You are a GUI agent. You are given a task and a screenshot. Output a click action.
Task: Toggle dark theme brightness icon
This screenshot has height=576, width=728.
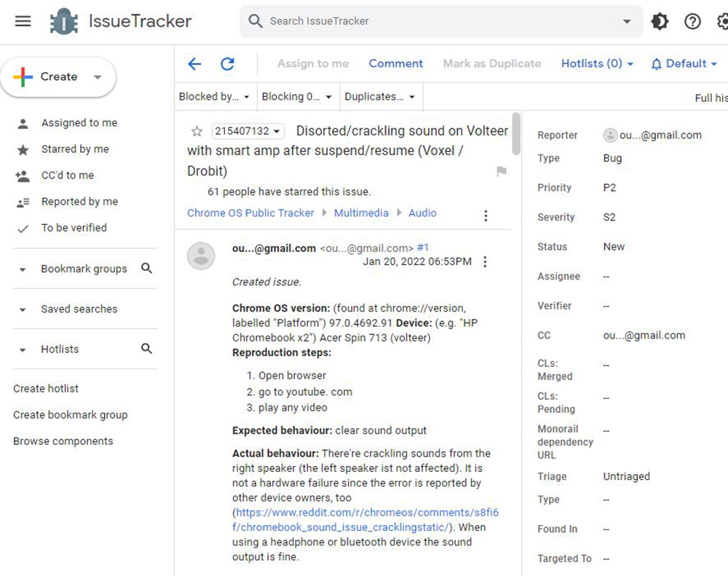click(x=660, y=21)
